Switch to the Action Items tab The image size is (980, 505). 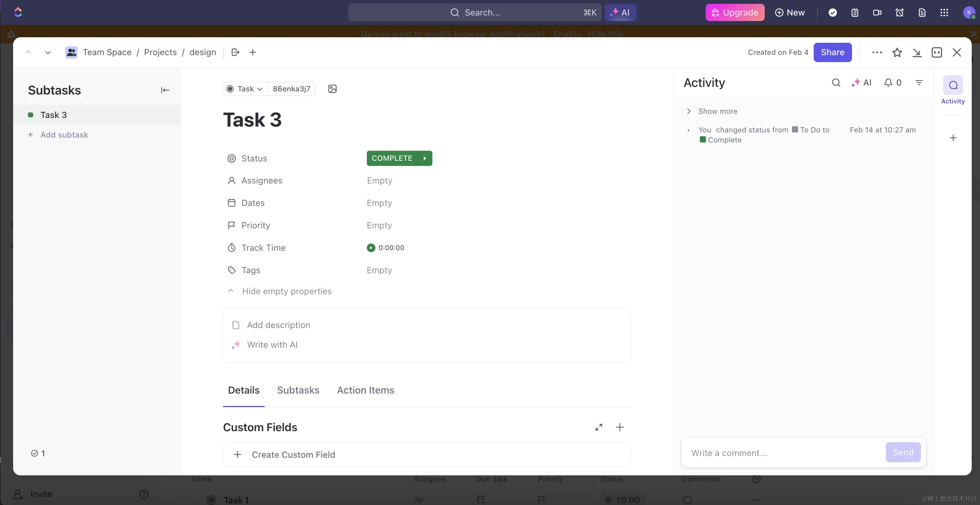click(x=365, y=390)
